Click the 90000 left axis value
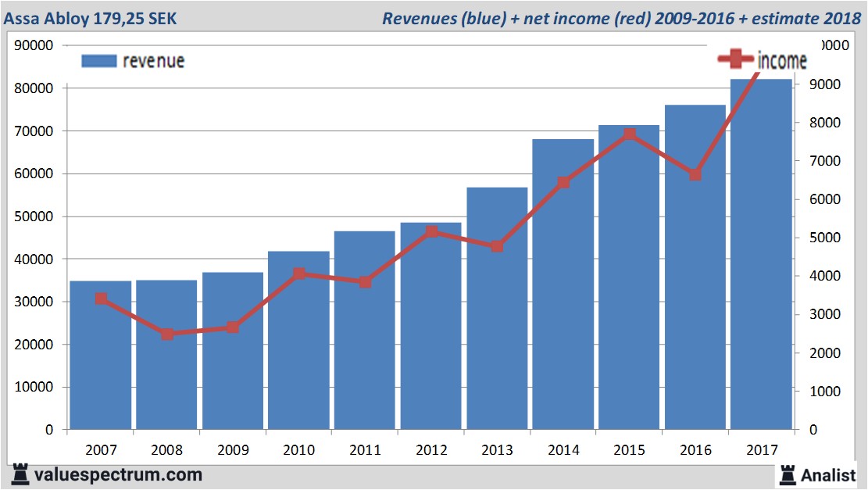The height and width of the screenshot is (490, 868). [x=34, y=45]
